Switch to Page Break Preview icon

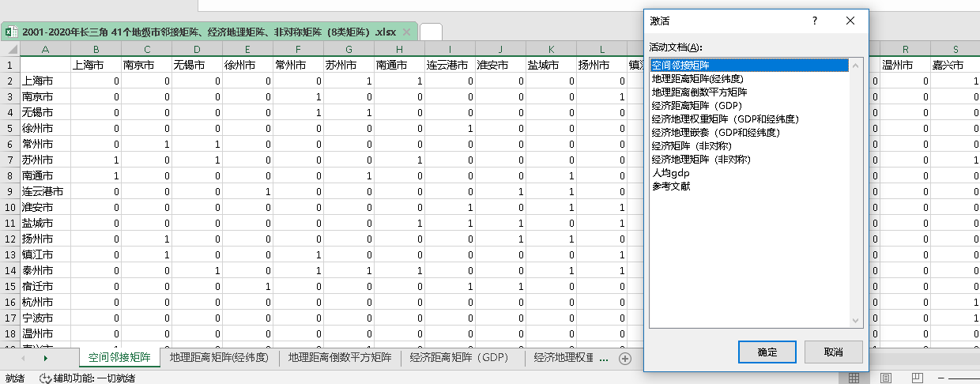point(918,378)
